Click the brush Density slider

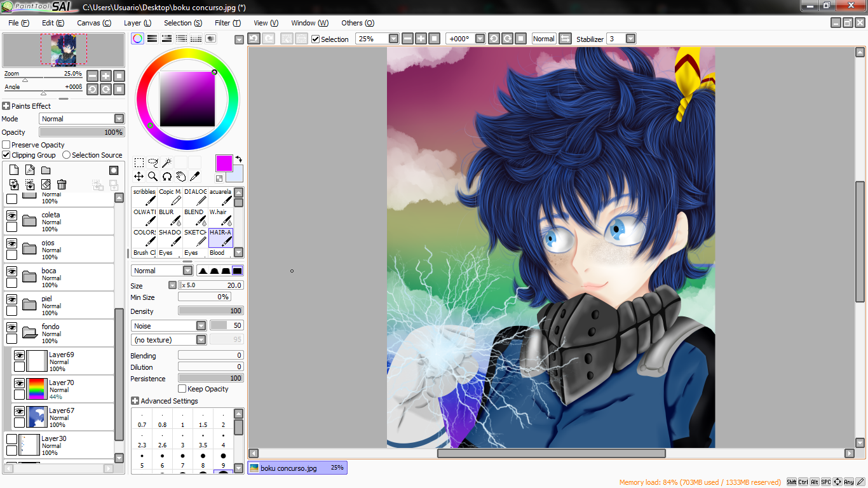click(x=211, y=311)
